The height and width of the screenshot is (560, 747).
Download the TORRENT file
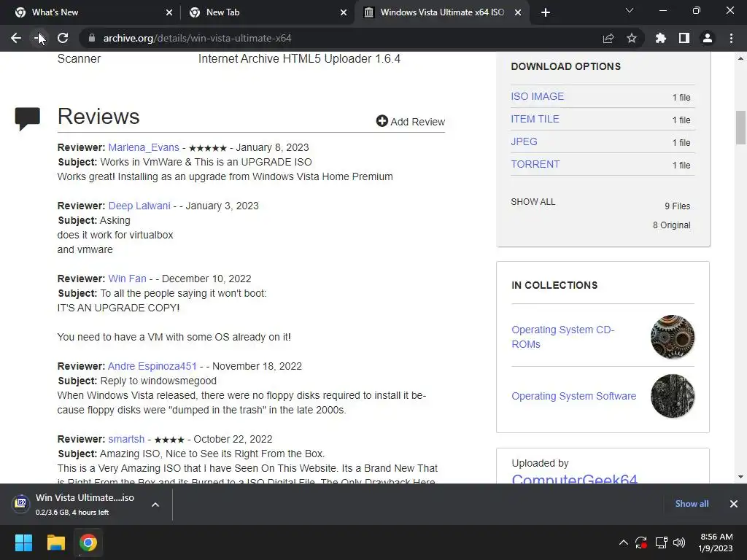coord(535,164)
